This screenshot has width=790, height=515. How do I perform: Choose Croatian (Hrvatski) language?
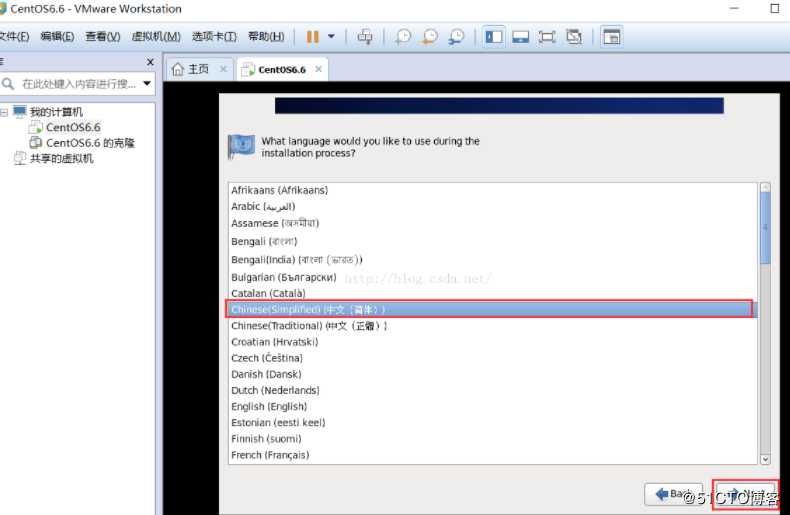pyautogui.click(x=492, y=342)
